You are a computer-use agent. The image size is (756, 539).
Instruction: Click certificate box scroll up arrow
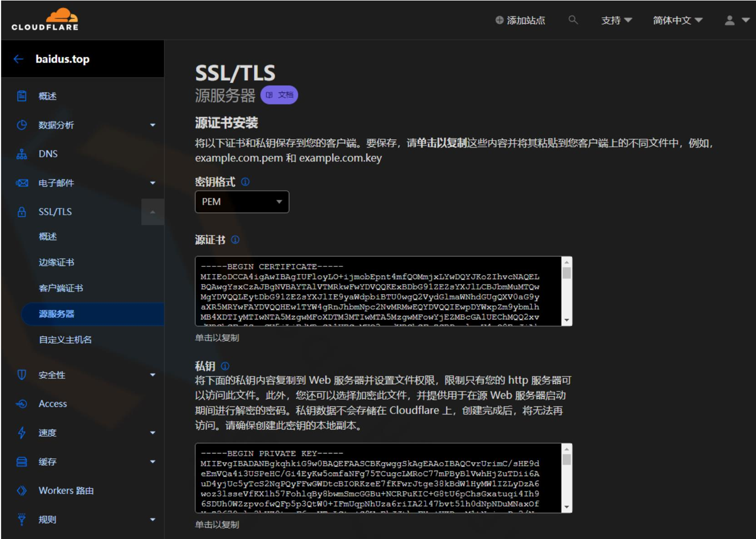click(x=567, y=262)
